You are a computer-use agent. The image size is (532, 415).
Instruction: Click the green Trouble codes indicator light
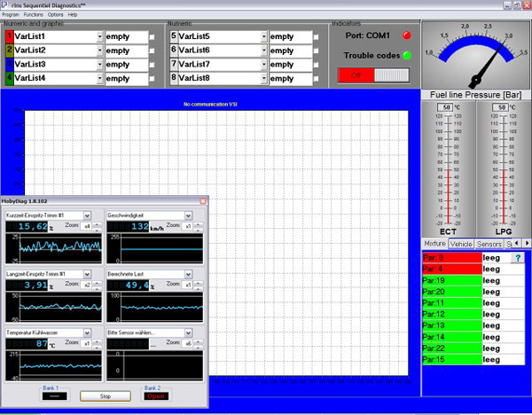click(x=407, y=56)
